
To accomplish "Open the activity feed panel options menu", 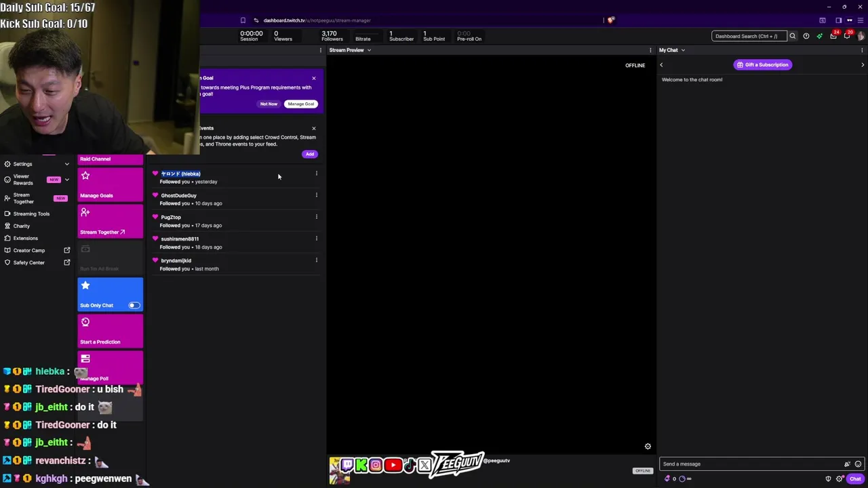I will tap(321, 50).
